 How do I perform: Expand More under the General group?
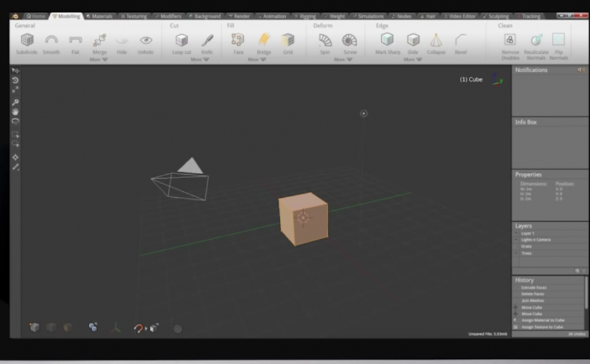click(x=98, y=60)
